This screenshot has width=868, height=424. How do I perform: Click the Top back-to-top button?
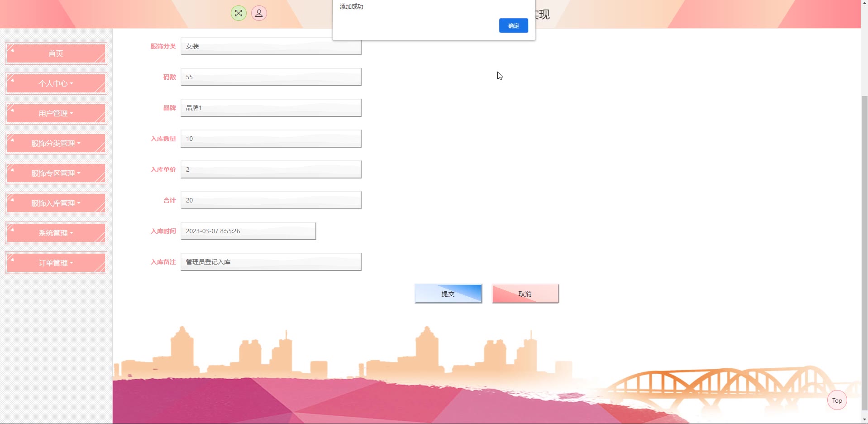click(837, 400)
